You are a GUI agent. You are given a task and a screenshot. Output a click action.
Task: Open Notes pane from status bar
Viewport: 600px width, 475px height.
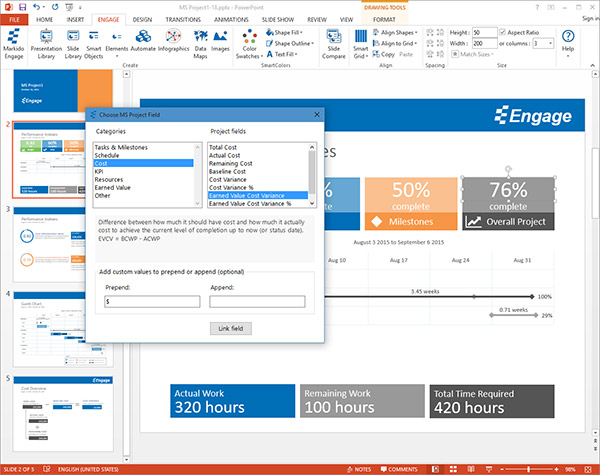359,469
